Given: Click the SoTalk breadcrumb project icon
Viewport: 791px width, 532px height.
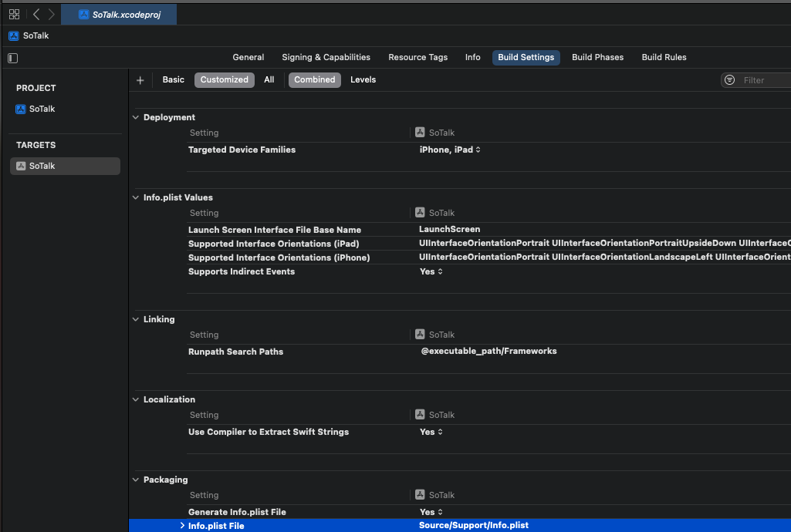Looking at the screenshot, I should pyautogui.click(x=14, y=35).
